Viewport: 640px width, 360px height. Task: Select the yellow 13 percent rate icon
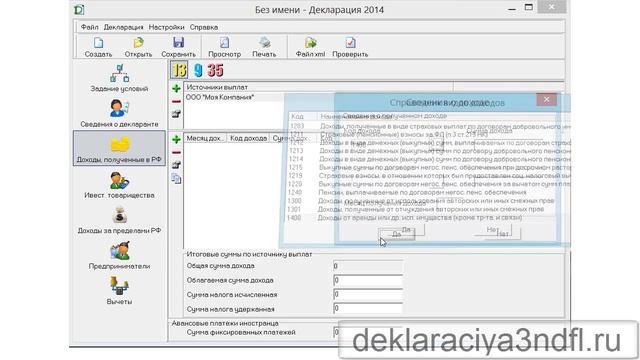[179, 70]
